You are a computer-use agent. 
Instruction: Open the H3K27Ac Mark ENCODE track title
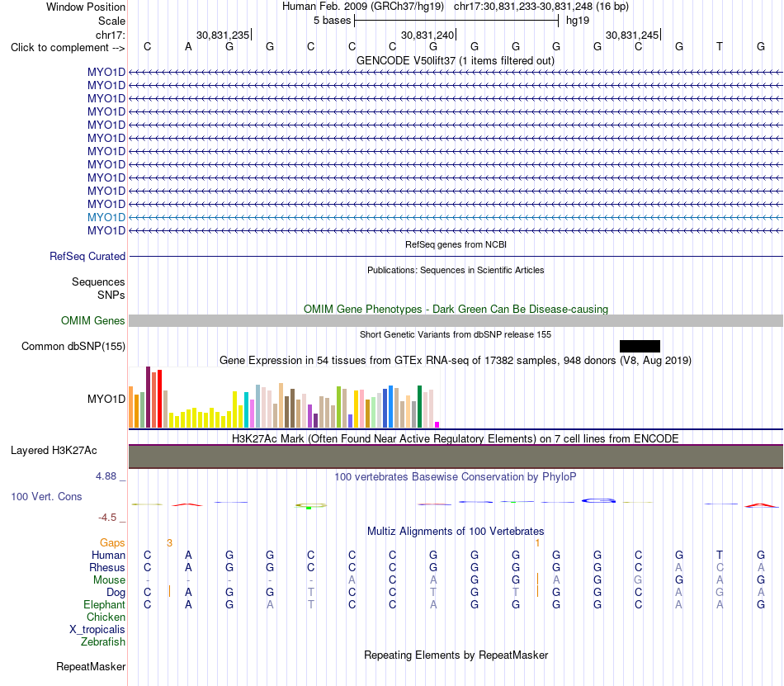coord(456,438)
